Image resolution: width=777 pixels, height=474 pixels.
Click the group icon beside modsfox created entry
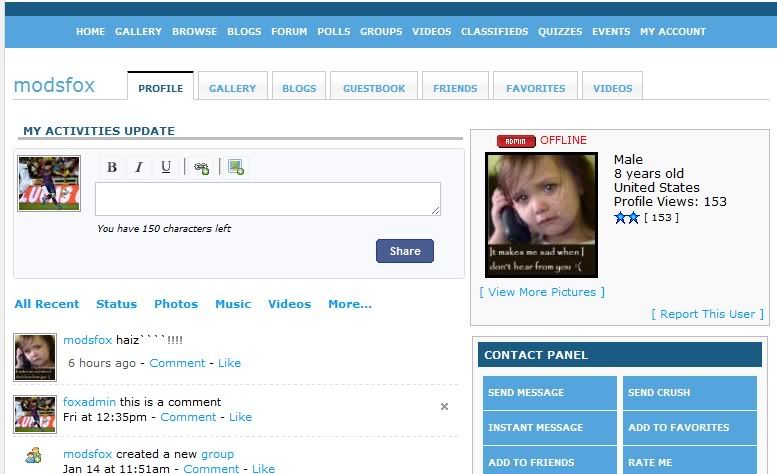pyautogui.click(x=34, y=455)
